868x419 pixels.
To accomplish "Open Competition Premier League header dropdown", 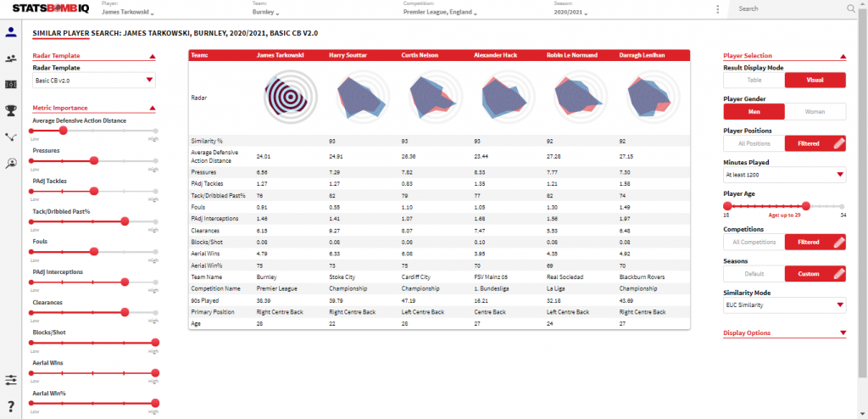I will click(440, 12).
